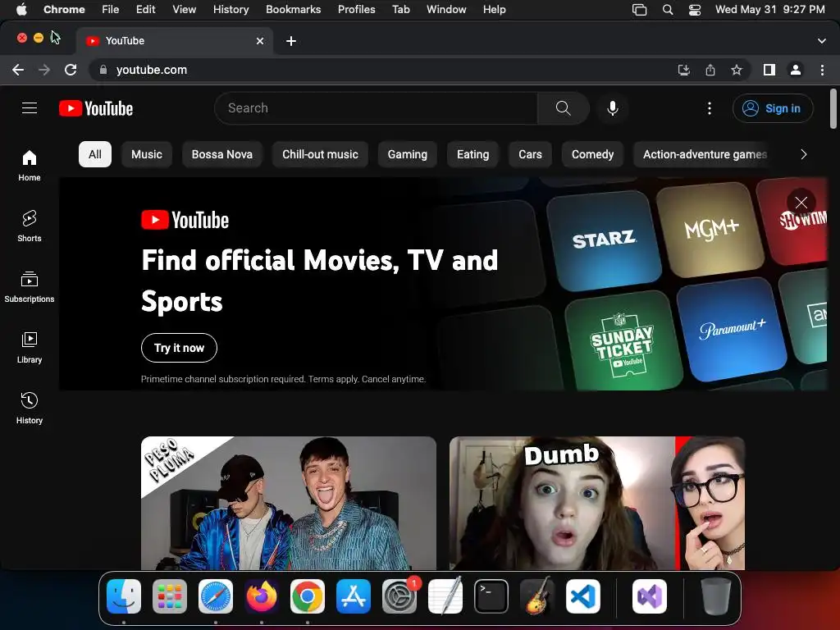This screenshot has width=840, height=630.
Task: Click the Sign in button
Action: [x=773, y=108]
